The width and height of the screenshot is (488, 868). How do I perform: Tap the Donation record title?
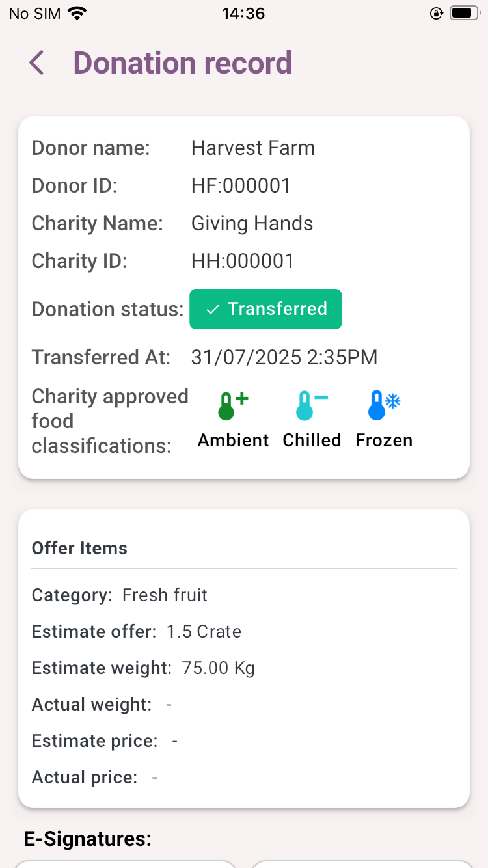coord(182,63)
